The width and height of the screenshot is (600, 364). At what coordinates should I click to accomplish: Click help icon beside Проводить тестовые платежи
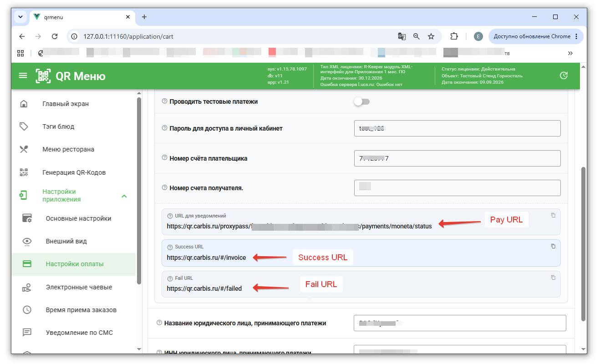(x=165, y=101)
